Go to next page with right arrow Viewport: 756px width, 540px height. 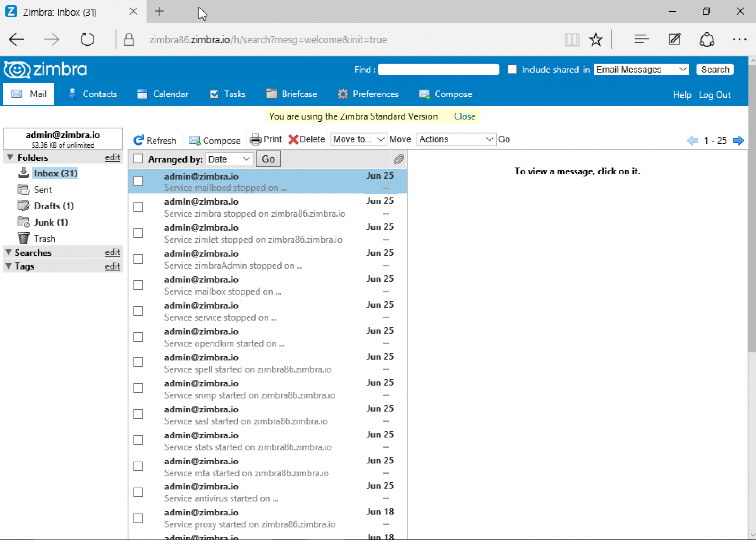(x=738, y=140)
